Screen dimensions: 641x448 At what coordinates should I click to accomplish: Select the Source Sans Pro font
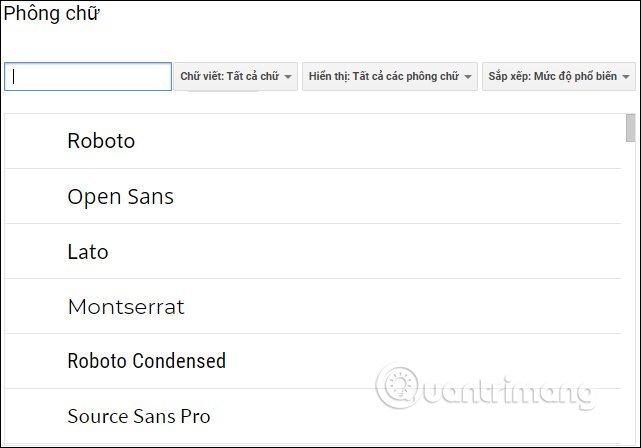139,416
